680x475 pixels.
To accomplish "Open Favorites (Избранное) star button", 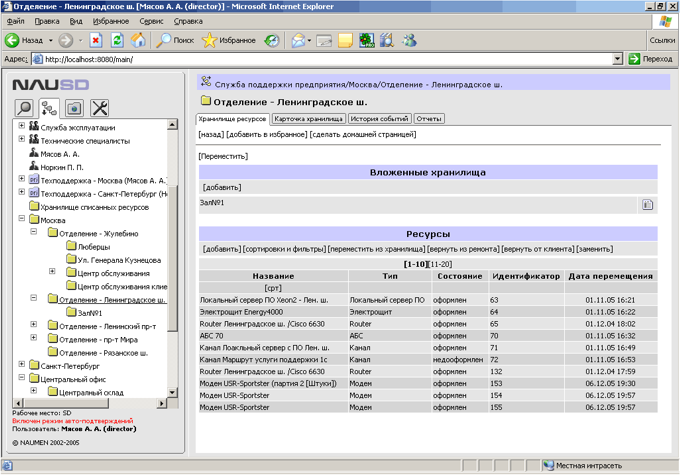I will pyautogui.click(x=229, y=40).
